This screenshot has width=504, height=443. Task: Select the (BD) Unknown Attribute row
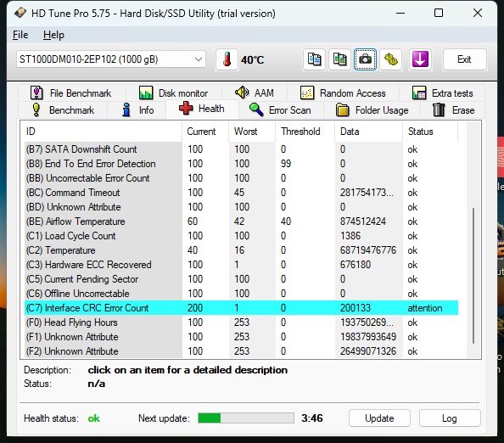pos(241,207)
